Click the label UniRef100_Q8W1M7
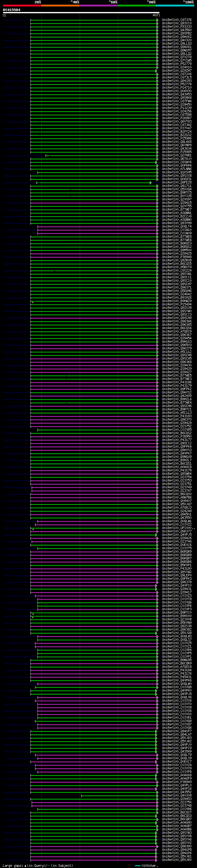 (x=177, y=50)
